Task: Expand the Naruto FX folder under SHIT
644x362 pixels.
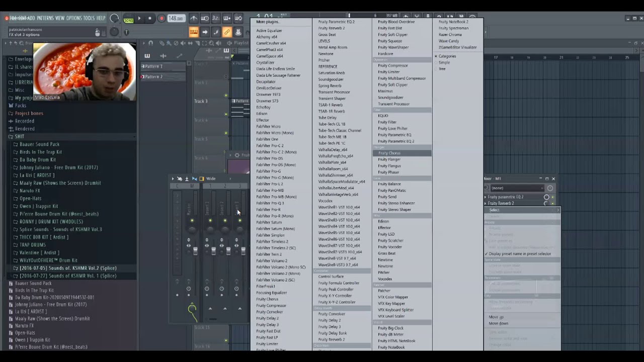Action: point(30,191)
